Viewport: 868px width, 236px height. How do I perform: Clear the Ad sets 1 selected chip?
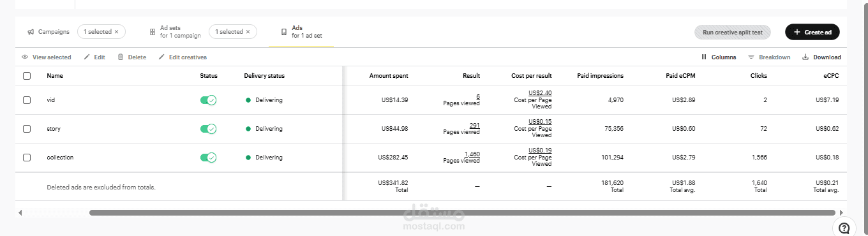point(248,32)
